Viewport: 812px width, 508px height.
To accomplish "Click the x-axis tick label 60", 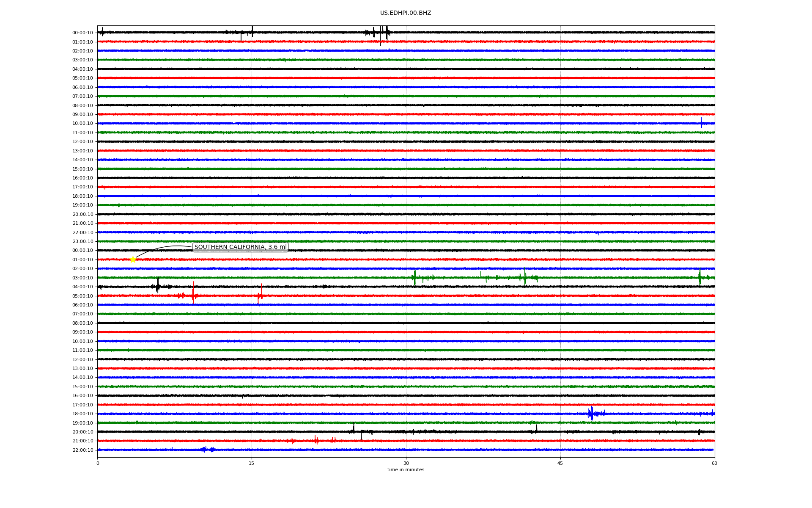I will click(x=714, y=463).
